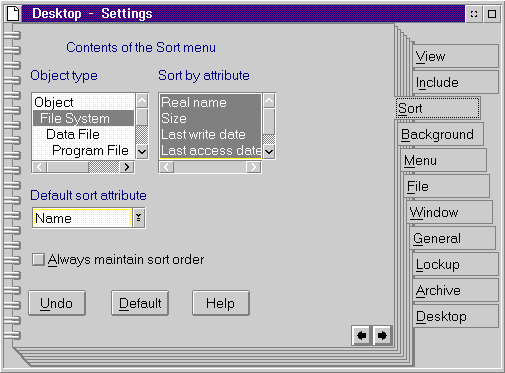
Task: Open the Background tab
Action: [441, 134]
